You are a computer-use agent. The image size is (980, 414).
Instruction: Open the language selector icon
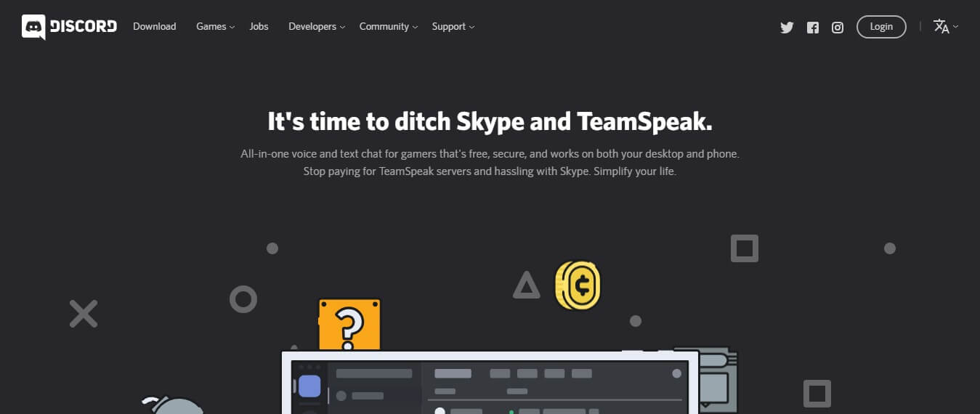point(946,27)
